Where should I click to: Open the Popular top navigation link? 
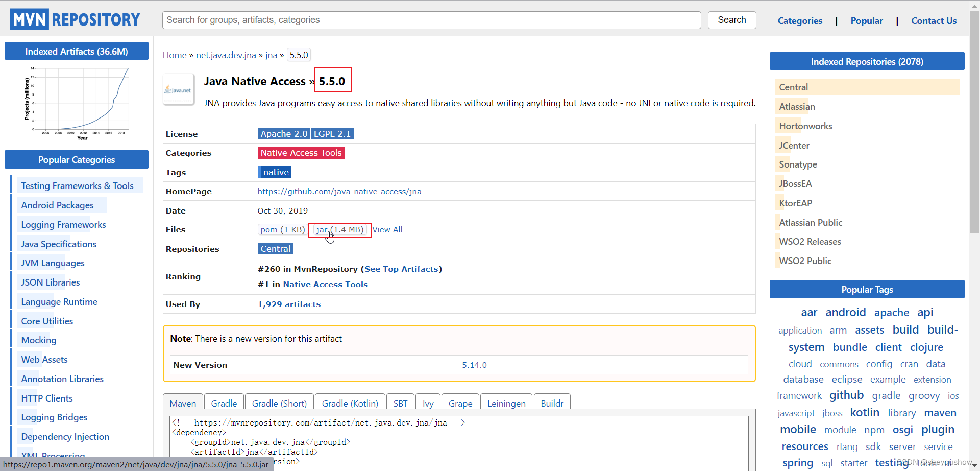(867, 21)
